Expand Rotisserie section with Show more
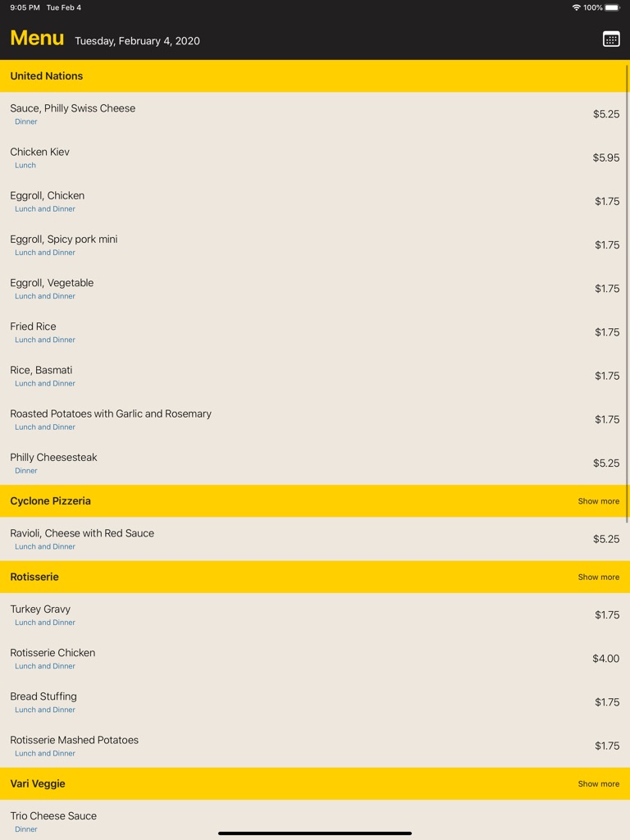630x840 pixels. point(598,577)
